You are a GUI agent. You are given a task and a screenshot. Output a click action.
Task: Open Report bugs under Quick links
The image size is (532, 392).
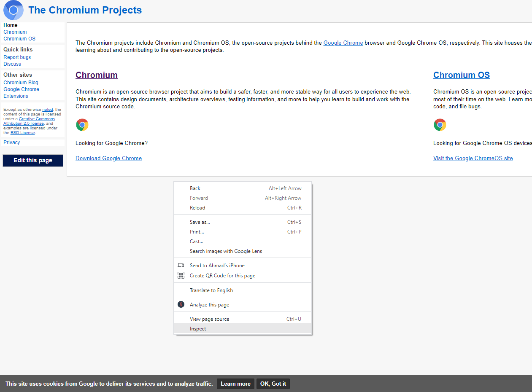tap(17, 57)
